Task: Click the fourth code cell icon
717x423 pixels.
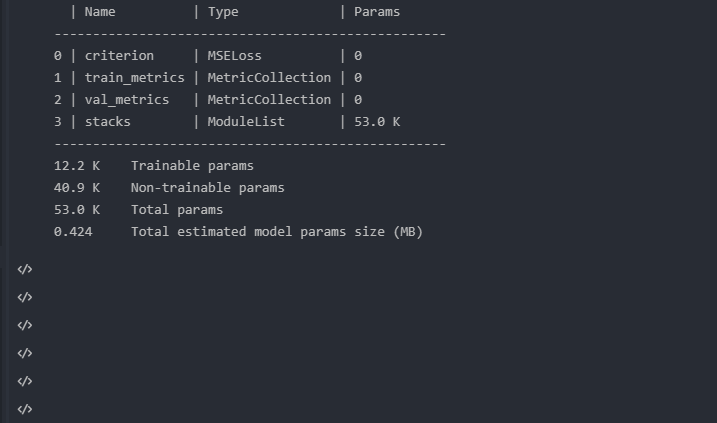Action: pos(25,353)
